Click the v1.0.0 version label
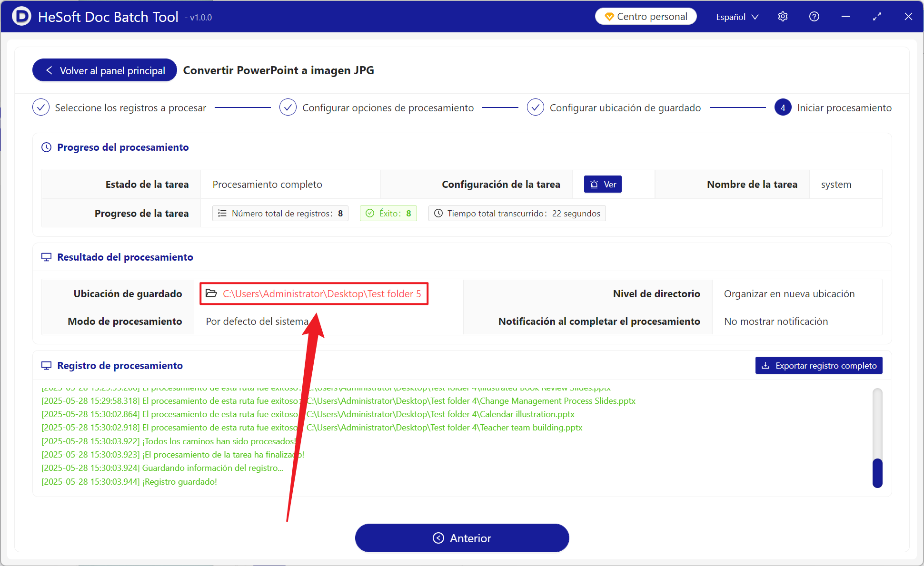Image resolution: width=924 pixels, height=566 pixels. tap(201, 18)
